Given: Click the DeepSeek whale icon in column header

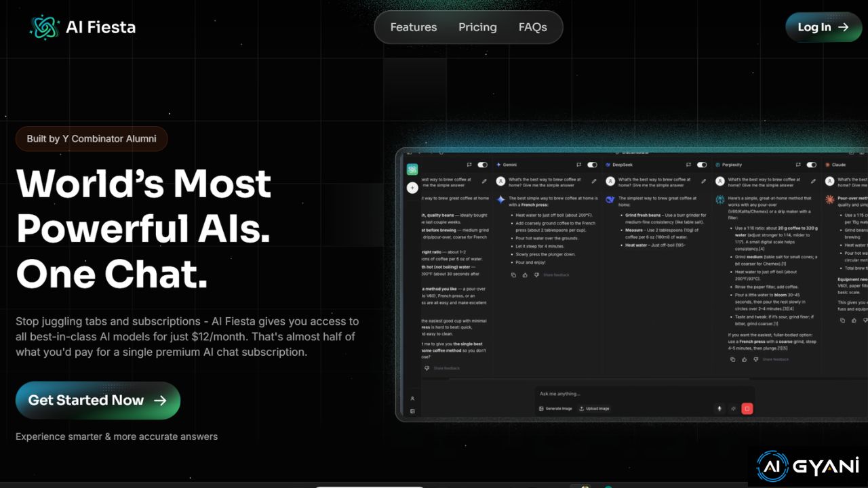Looking at the screenshot, I should (608, 165).
